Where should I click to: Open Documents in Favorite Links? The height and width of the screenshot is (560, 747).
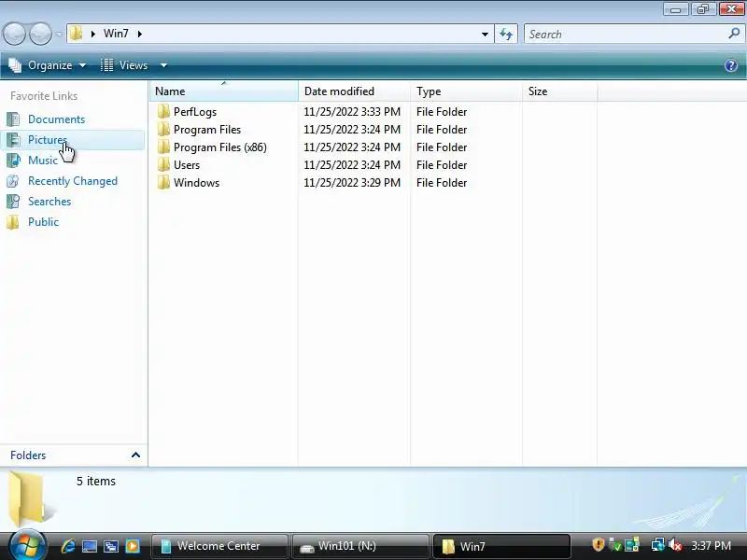(56, 119)
